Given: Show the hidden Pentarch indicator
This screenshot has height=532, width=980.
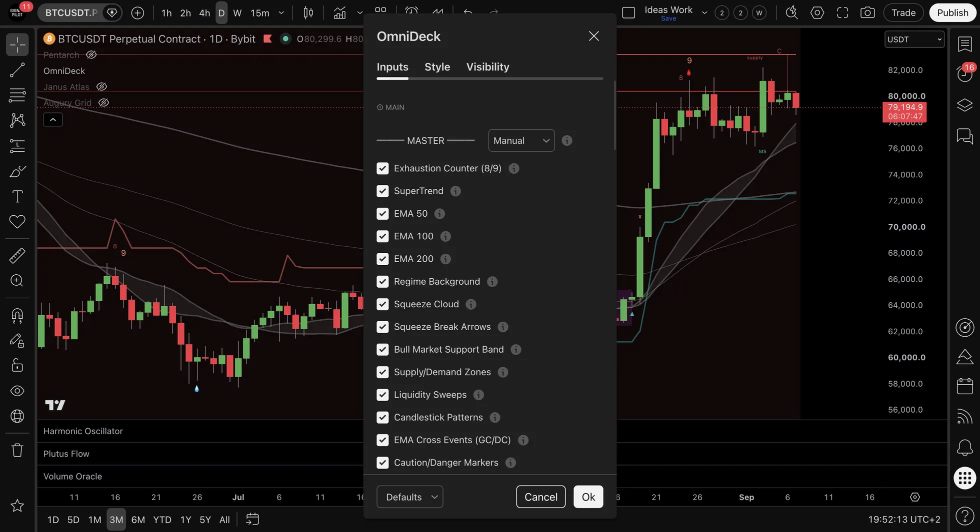Looking at the screenshot, I should [91, 55].
